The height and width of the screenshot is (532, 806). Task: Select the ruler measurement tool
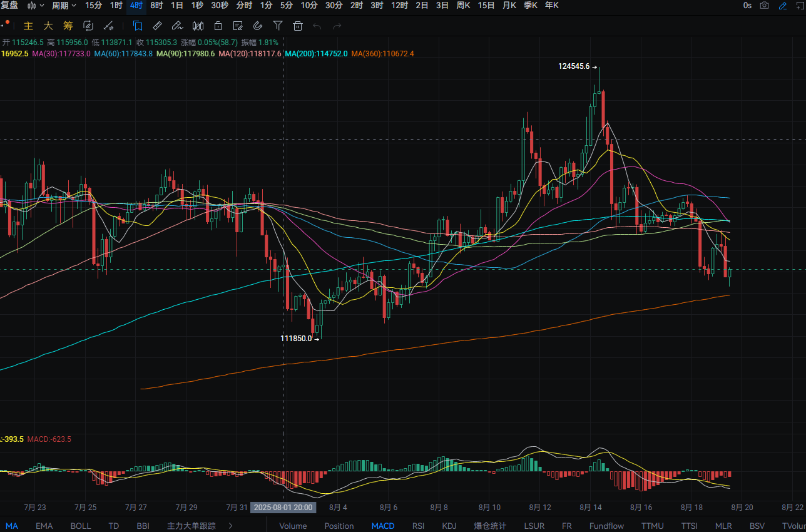pos(157,26)
